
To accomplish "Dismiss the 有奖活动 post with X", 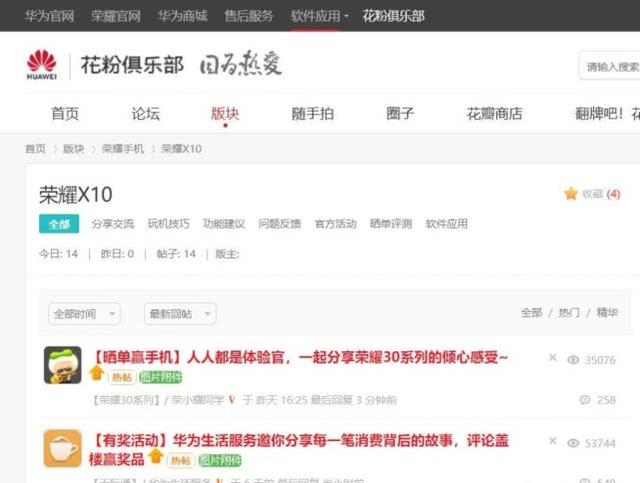I will (553, 441).
